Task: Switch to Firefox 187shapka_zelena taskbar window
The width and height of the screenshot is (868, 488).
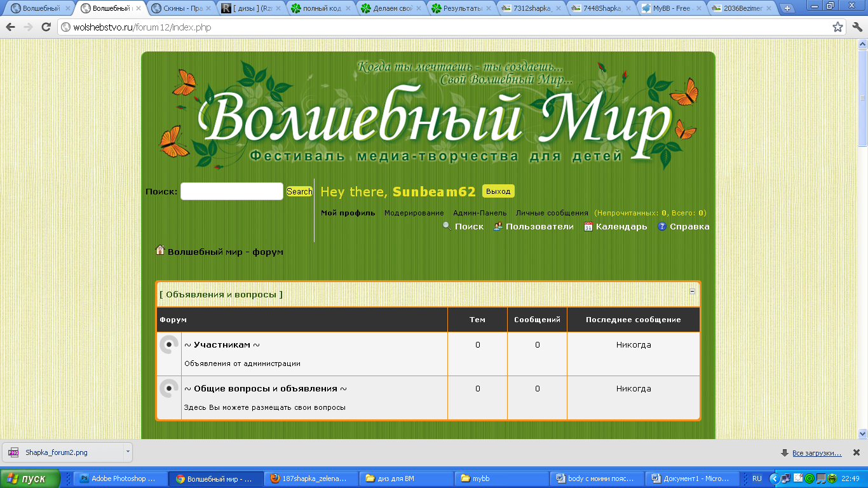Action: [311, 478]
